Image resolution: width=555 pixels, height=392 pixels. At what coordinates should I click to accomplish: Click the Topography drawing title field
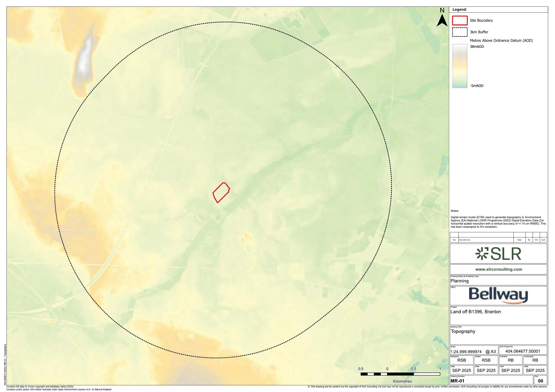pyautogui.click(x=463, y=331)
